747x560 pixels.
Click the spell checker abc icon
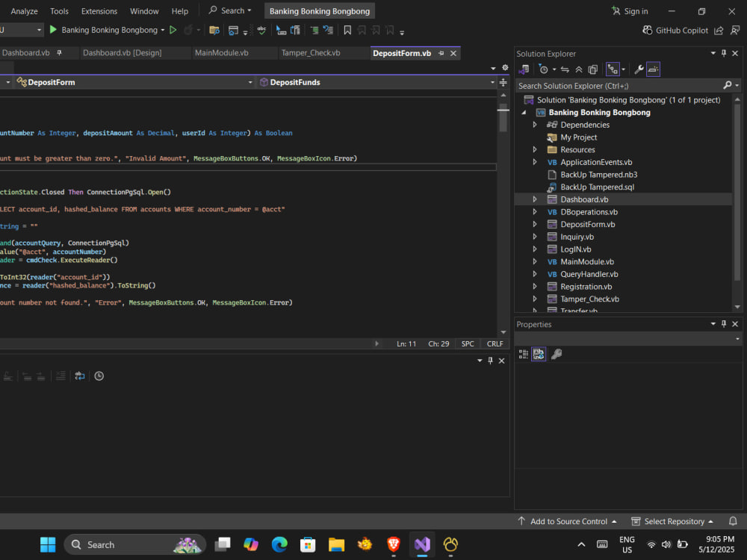[261, 30]
